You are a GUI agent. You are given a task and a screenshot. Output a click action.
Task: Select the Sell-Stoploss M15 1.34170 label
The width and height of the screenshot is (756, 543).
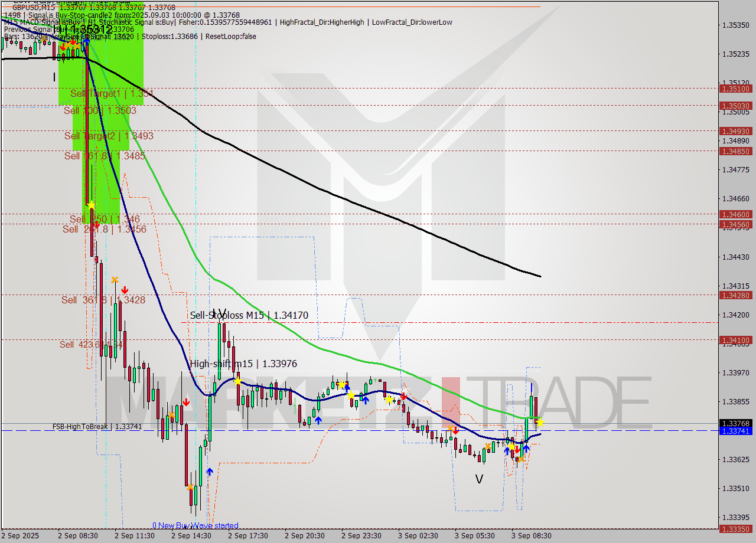pos(248,315)
